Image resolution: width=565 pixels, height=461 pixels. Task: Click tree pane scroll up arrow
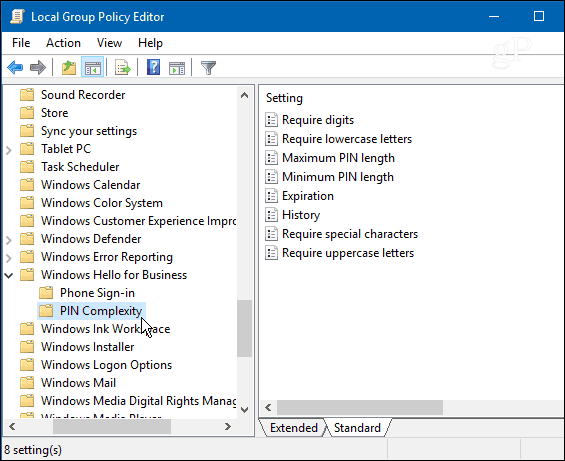click(x=244, y=95)
